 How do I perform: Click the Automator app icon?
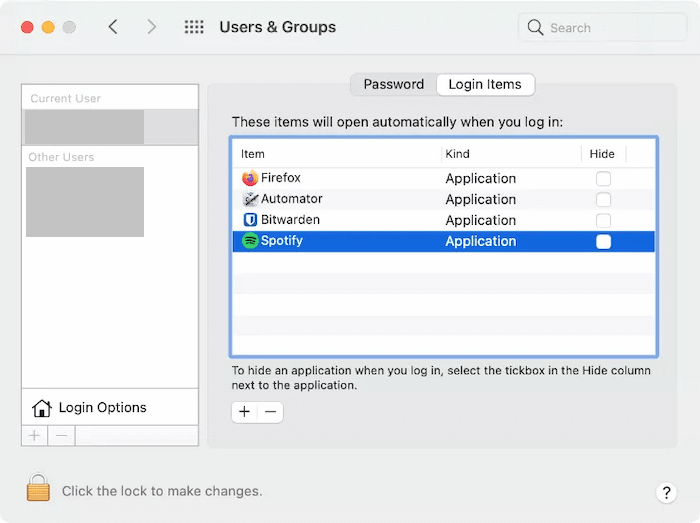250,199
